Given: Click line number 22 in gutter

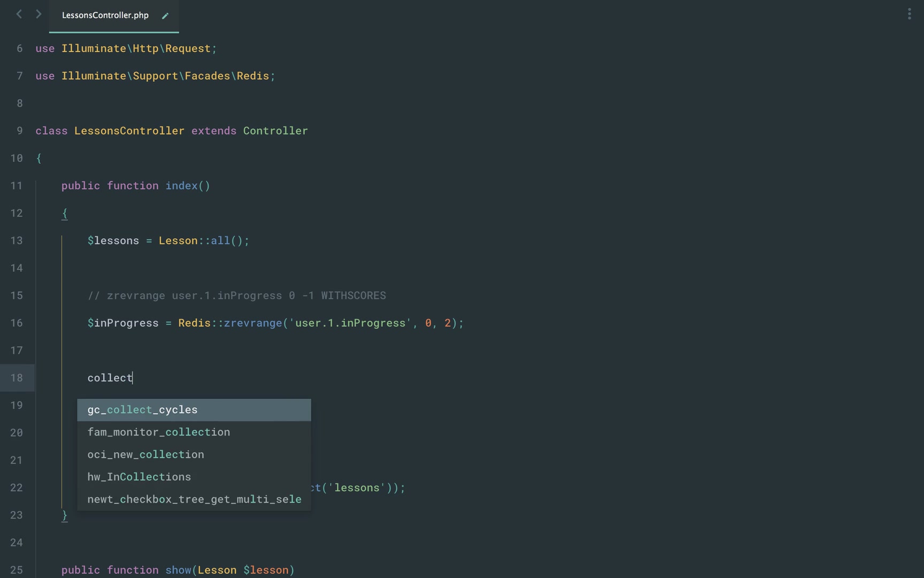Looking at the screenshot, I should (x=17, y=488).
